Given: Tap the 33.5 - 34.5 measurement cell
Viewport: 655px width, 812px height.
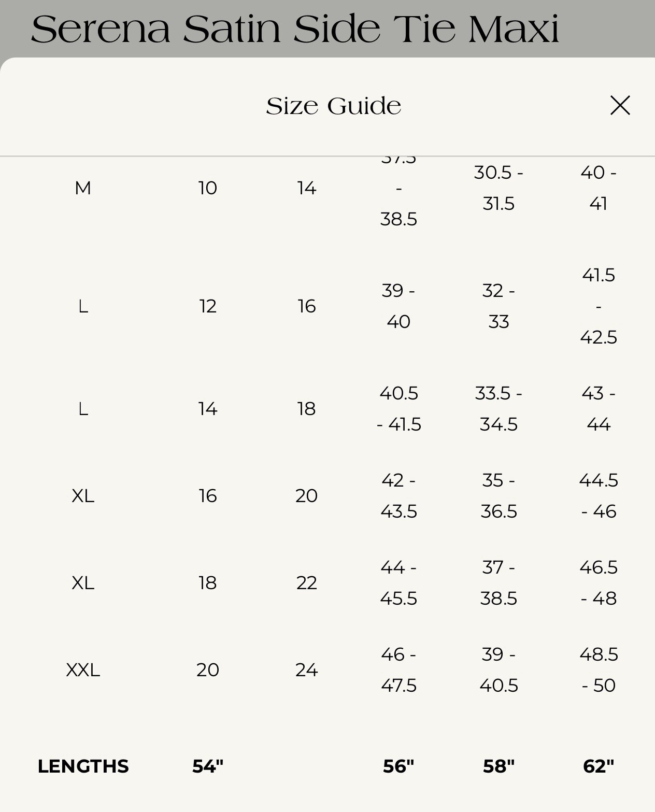Looking at the screenshot, I should click(x=499, y=409).
